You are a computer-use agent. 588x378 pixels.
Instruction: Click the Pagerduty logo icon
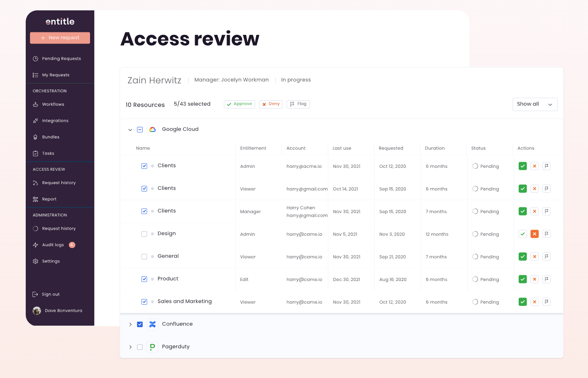click(153, 347)
